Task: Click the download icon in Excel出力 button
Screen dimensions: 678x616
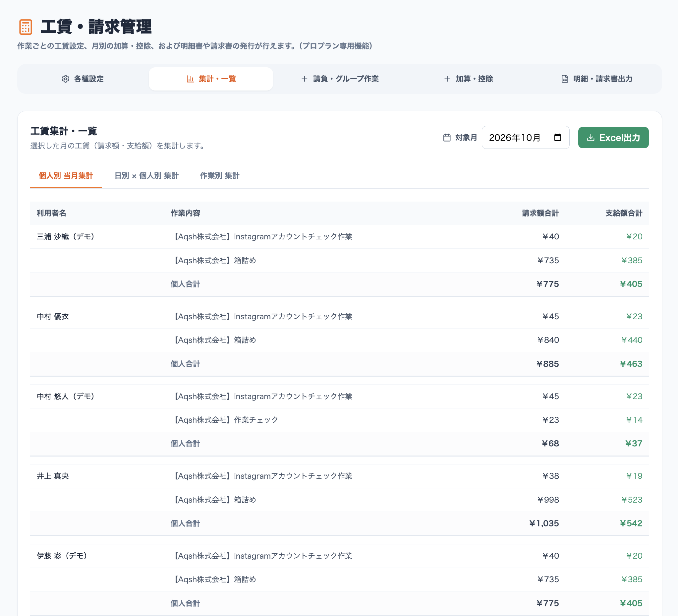Action: tap(591, 138)
